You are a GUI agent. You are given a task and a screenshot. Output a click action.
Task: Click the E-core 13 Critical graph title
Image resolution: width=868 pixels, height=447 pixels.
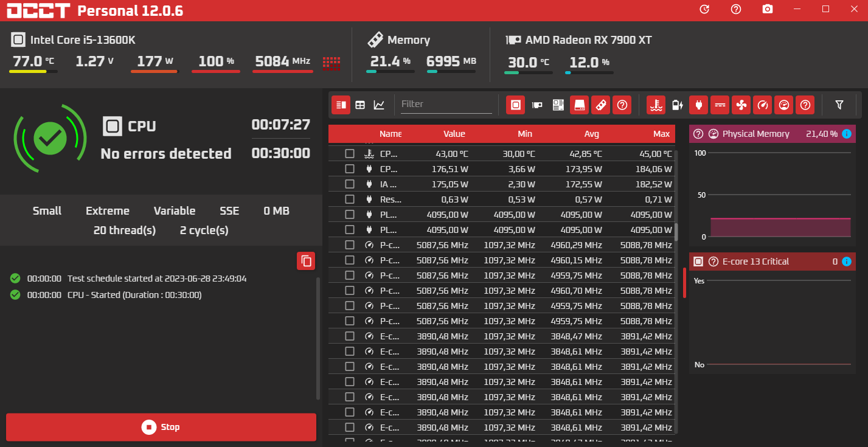[755, 262]
